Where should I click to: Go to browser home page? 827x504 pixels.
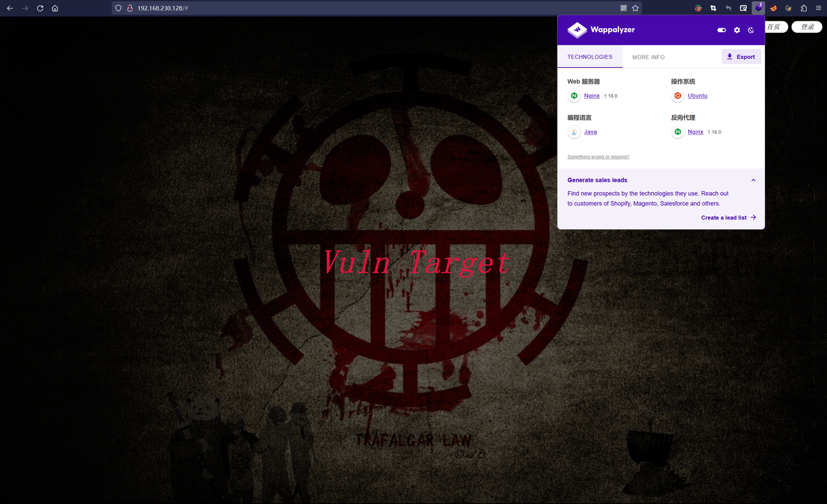pyautogui.click(x=55, y=8)
